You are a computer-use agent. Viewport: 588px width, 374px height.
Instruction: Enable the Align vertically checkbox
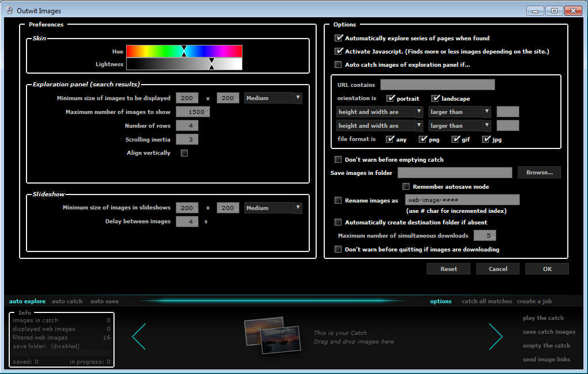pos(184,153)
